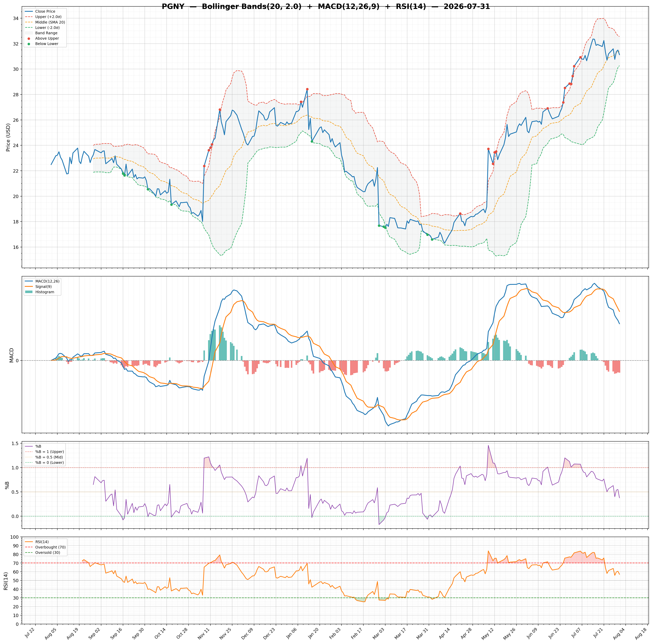Screen dimensions: 652x644
Task: Click the chart title starting with PGNY
Action: 326,6
